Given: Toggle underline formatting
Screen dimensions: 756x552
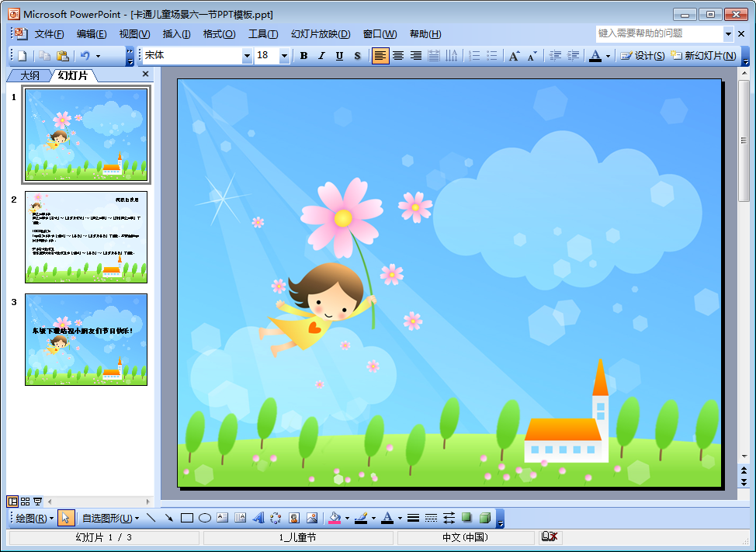Looking at the screenshot, I should click(x=339, y=56).
